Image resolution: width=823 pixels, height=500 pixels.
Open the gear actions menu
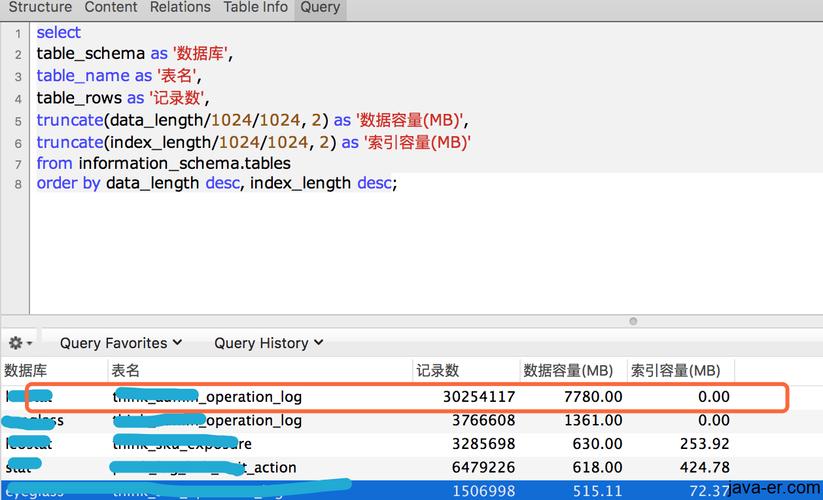20,343
